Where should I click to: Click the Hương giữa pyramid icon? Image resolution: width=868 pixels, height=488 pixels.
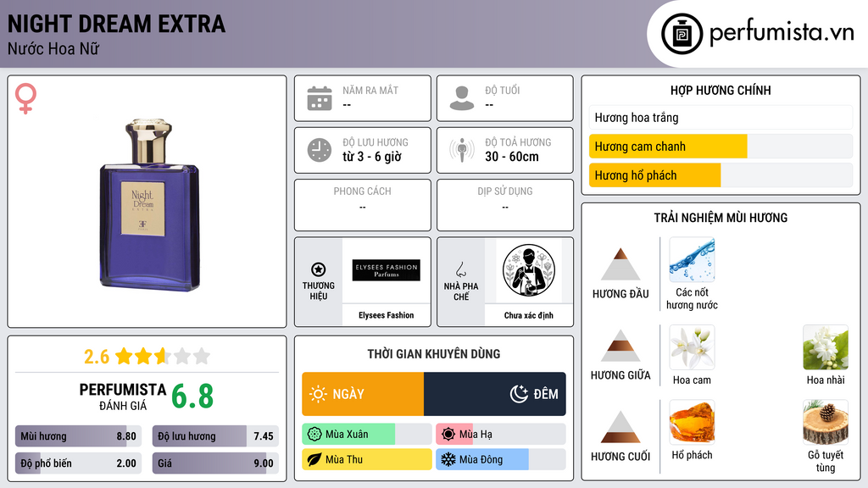coord(620,346)
